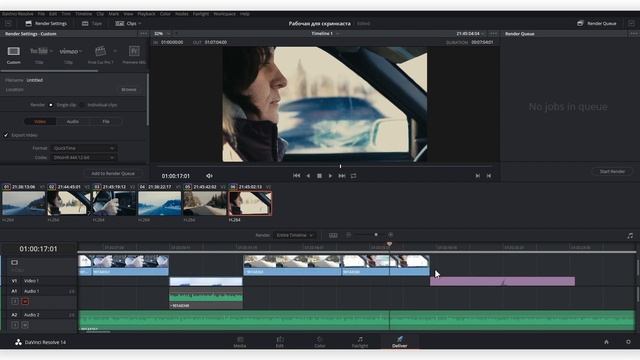Zoom in timeline with plus icon

pyautogui.click(x=391, y=235)
